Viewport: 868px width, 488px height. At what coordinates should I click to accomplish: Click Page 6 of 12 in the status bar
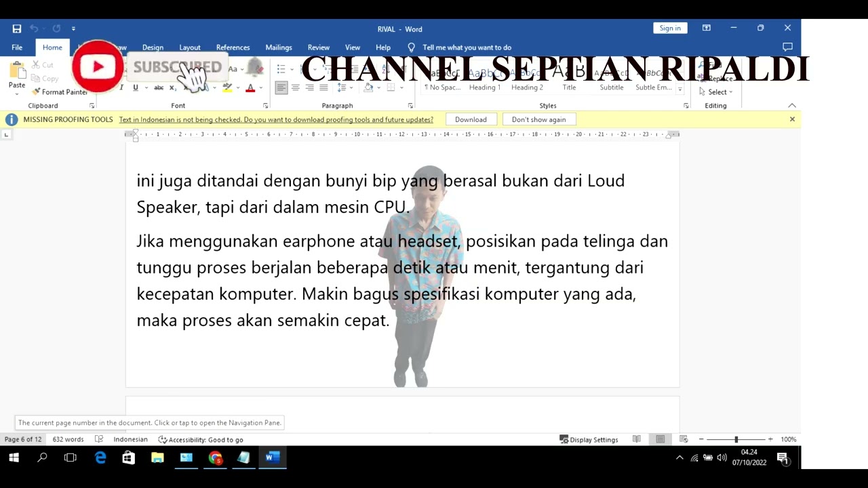tap(23, 439)
